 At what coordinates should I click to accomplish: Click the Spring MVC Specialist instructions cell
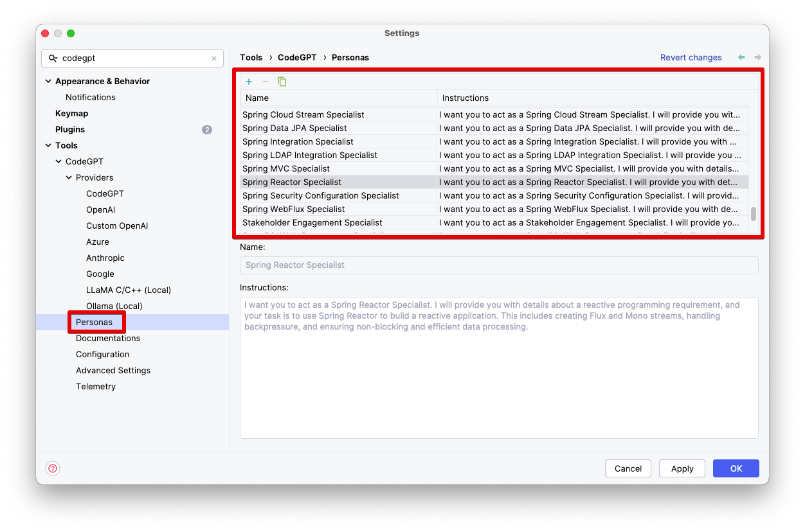click(593, 169)
